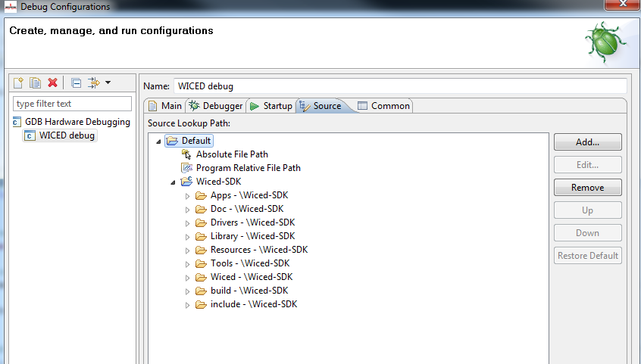Switch to the Debugger tab
The height and width of the screenshot is (364, 641).
coord(216,106)
